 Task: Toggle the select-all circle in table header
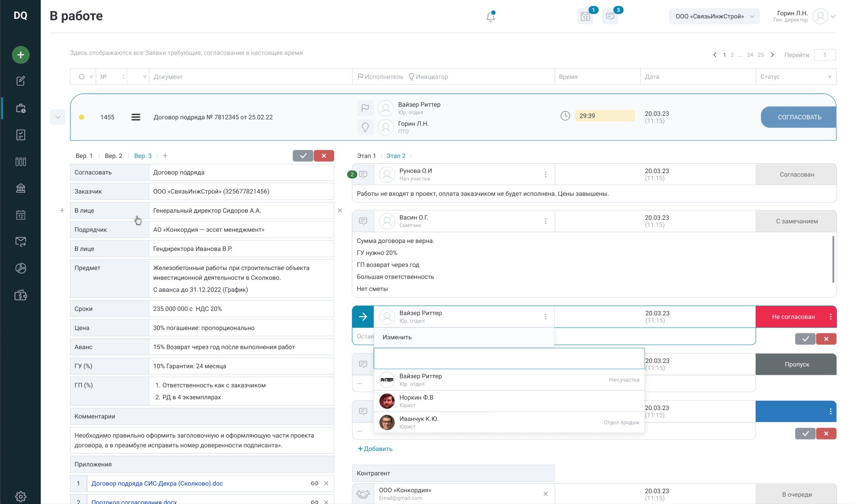(81, 77)
